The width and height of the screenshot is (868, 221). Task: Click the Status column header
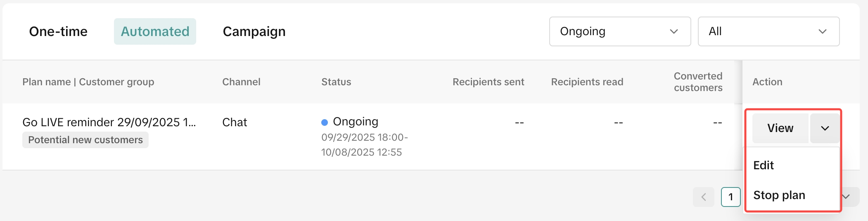coord(336,82)
